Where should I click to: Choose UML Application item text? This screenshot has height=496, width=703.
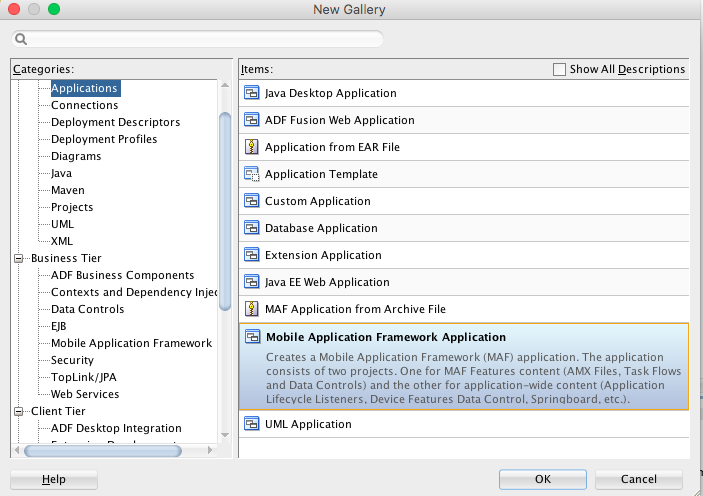[x=308, y=424]
